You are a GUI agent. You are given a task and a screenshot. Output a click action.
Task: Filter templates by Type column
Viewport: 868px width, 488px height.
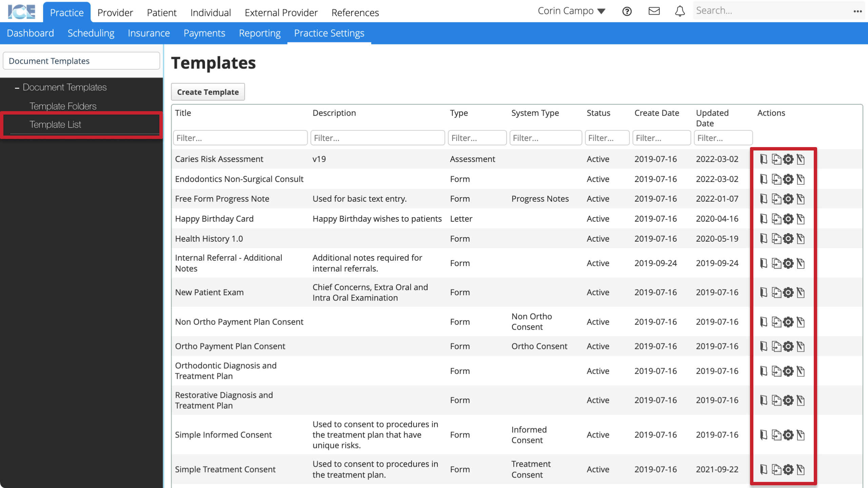point(477,138)
